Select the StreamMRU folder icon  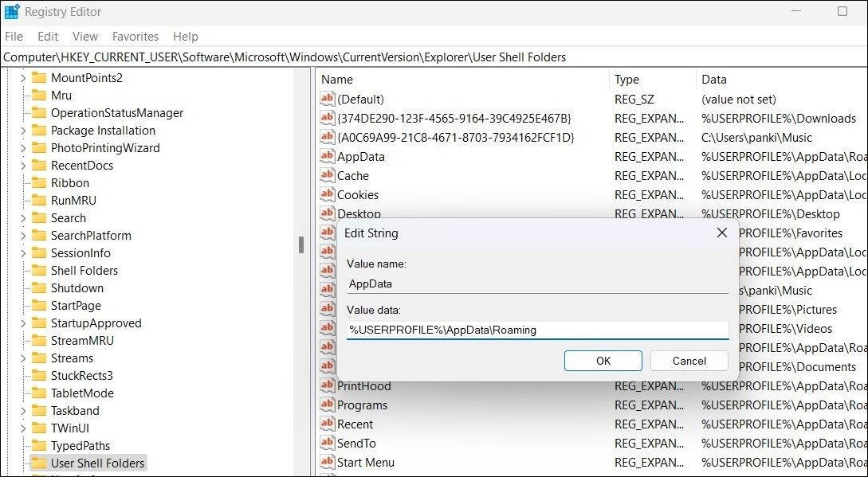pos(39,341)
